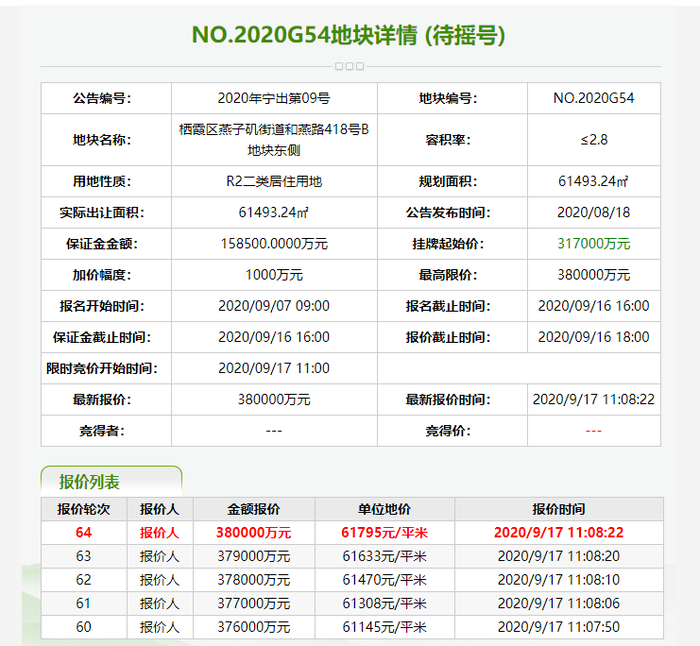This screenshot has width=700, height=646.
Task: Click the 金额报价 column header
Action: click(x=254, y=509)
